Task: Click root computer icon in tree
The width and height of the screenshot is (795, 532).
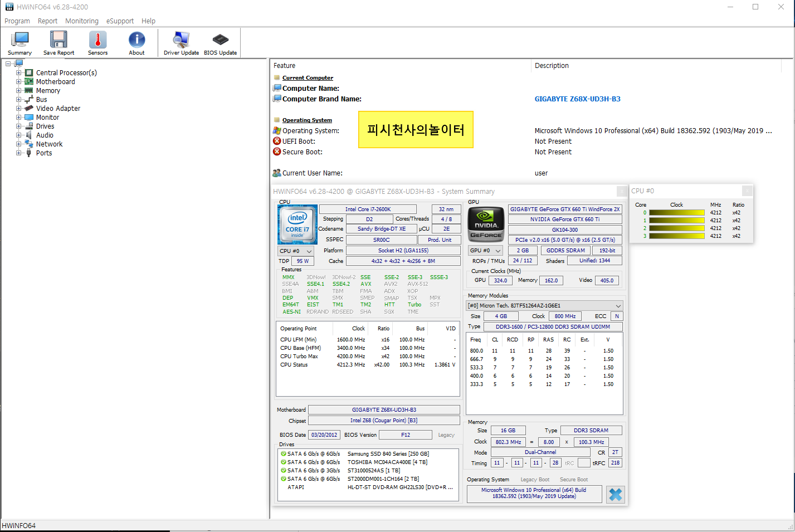Action: tap(19, 64)
